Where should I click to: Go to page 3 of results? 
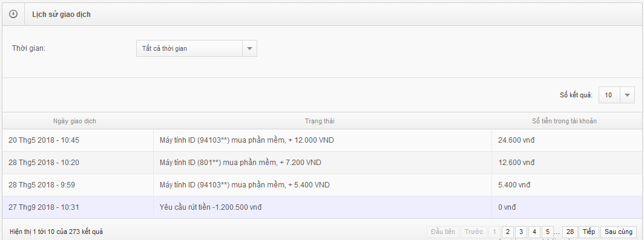click(x=521, y=232)
